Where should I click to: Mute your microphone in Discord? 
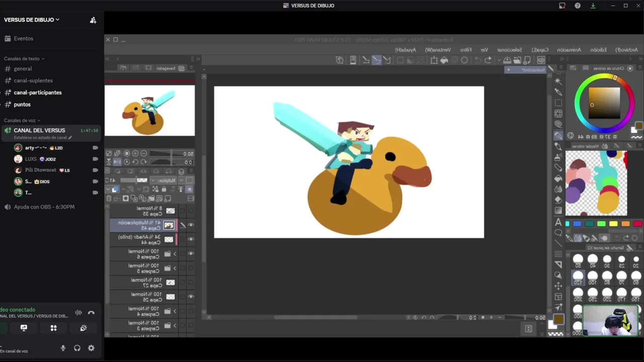pos(63,348)
